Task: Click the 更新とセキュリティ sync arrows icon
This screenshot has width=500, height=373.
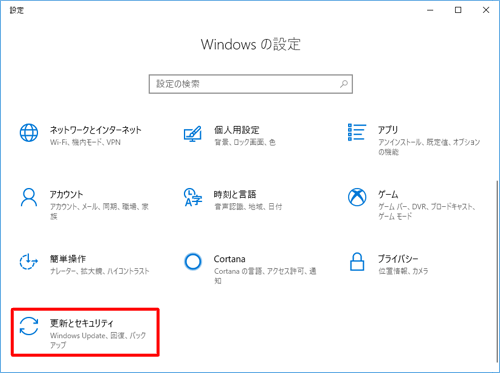Action: point(29,326)
